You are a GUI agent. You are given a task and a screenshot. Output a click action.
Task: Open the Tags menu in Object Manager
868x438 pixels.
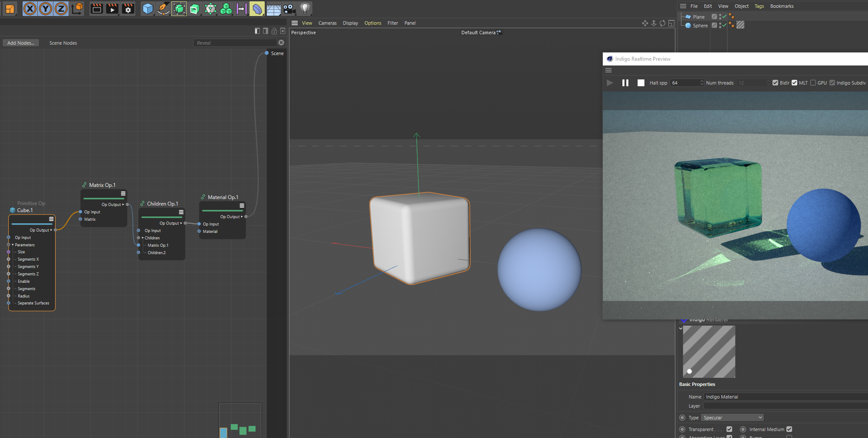(x=759, y=6)
